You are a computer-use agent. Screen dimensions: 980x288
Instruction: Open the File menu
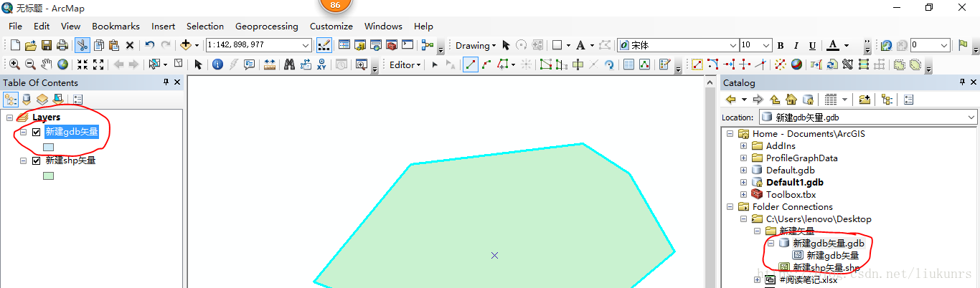click(x=15, y=26)
